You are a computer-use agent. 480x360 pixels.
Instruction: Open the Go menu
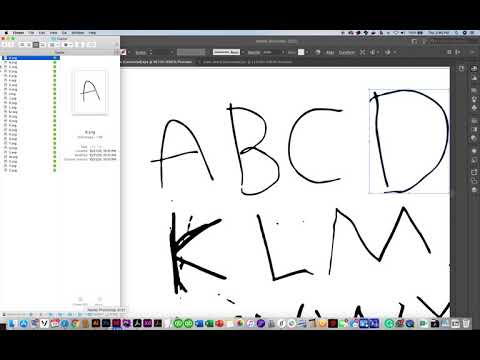point(64,33)
